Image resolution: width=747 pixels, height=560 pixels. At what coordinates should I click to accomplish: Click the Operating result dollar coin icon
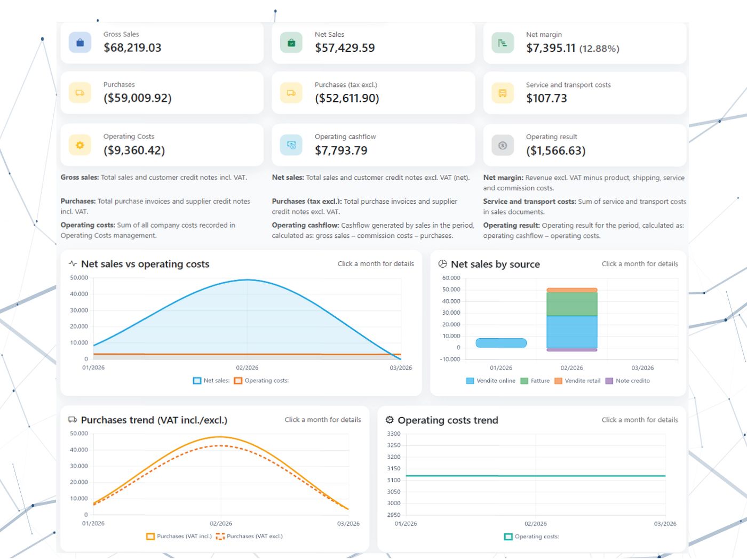[503, 145]
